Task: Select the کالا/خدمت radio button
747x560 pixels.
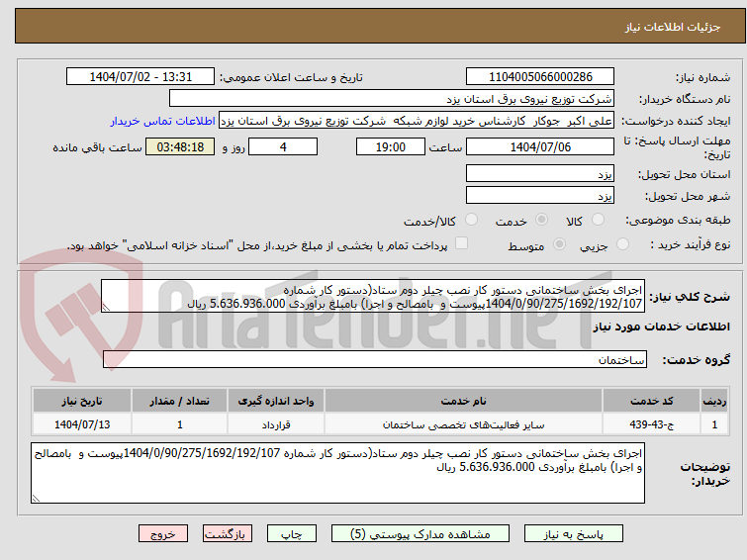Action: click(x=471, y=220)
